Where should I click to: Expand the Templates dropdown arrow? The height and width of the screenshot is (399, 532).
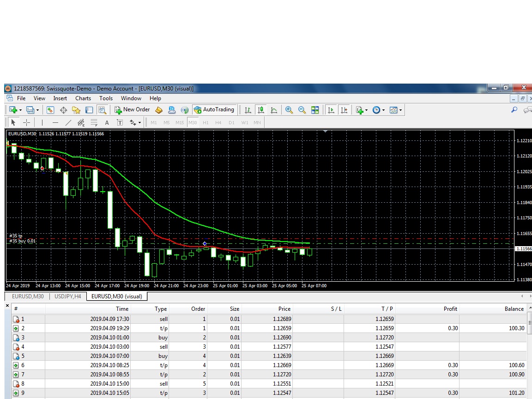400,110
